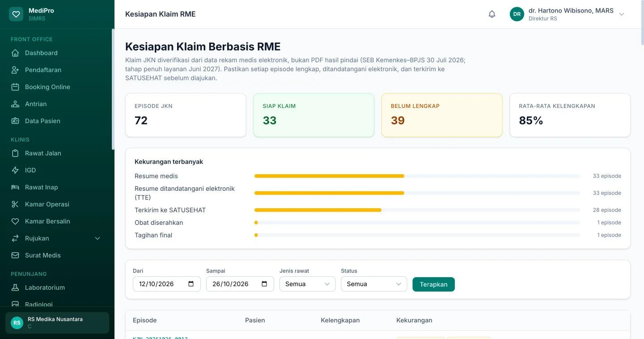Open Dashboard via its house icon
Viewport: 644px width, 339px height.
[x=15, y=53]
